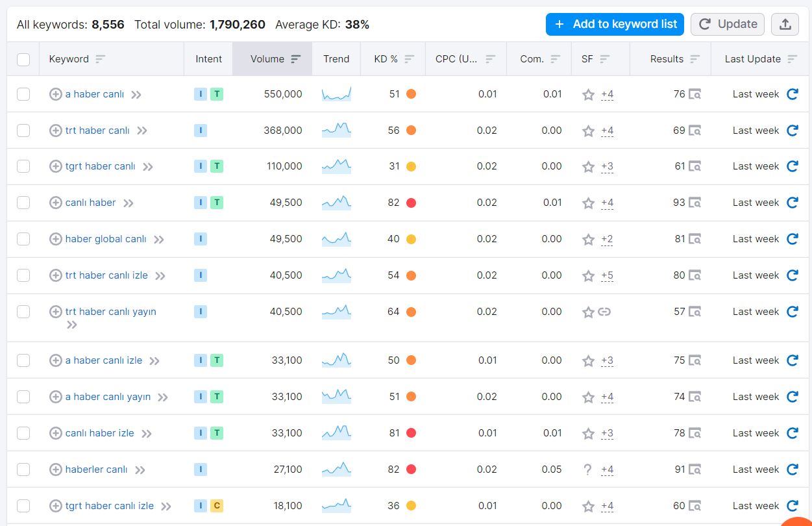Check the box for 'trt haber canlı izle'
This screenshot has width=812, height=526.
click(23, 275)
